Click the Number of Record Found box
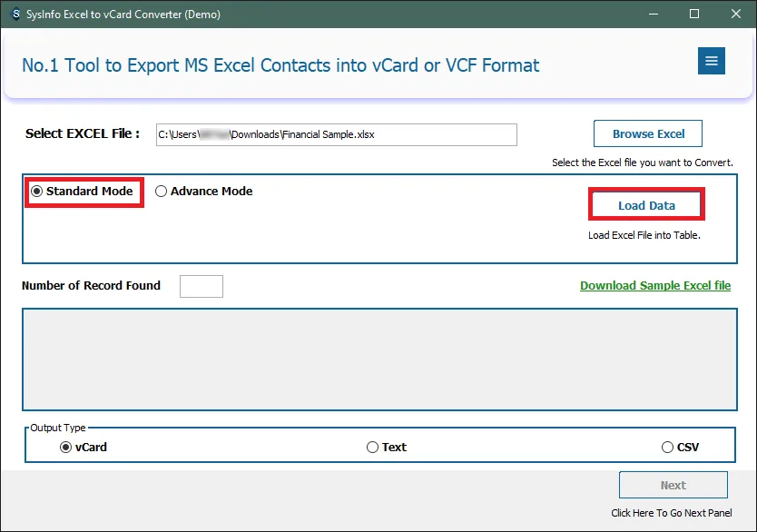Viewport: 757px width, 532px height. (x=201, y=286)
